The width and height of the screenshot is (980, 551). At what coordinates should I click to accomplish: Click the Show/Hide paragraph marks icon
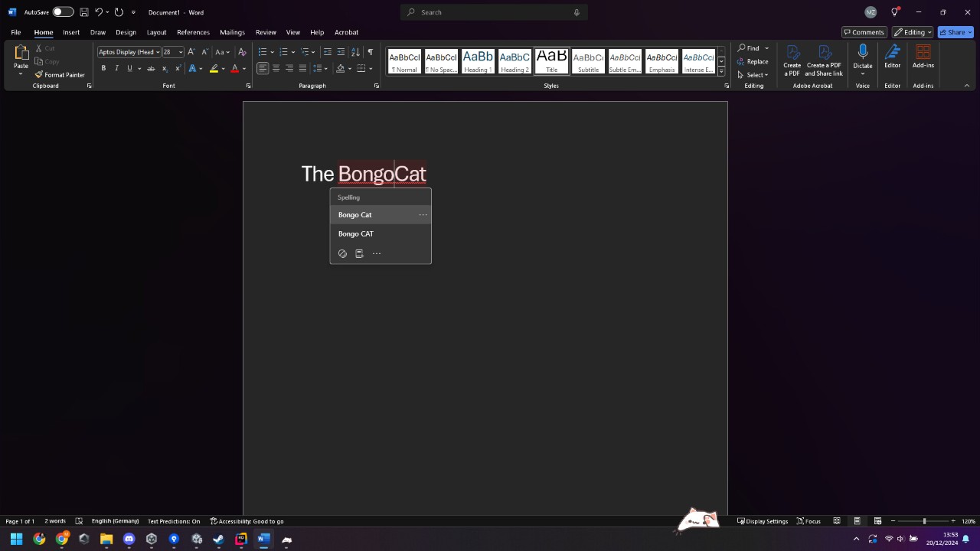click(x=371, y=52)
